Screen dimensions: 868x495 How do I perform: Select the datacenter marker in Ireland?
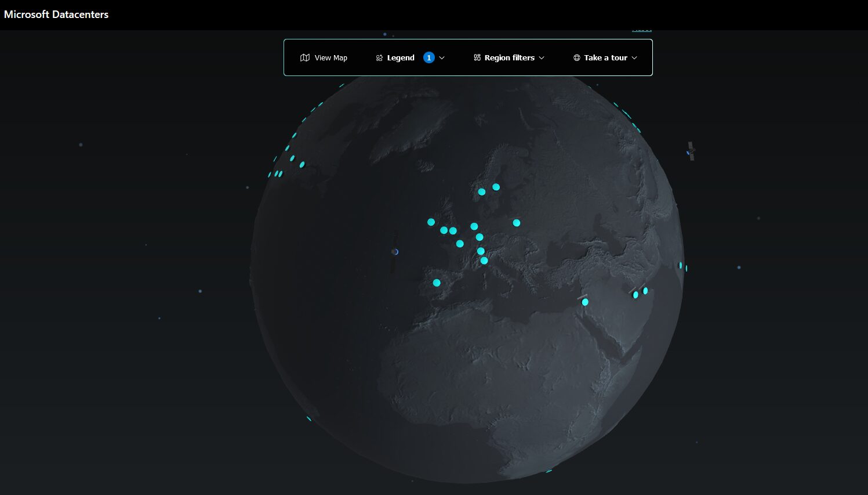tap(431, 222)
